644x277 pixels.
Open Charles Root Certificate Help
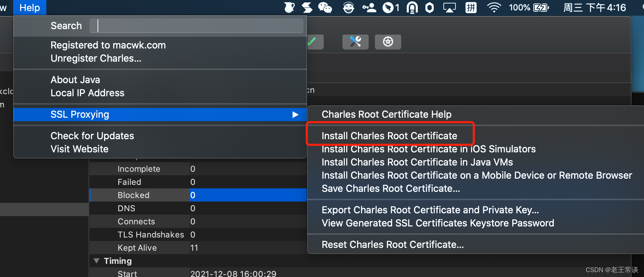tap(386, 114)
